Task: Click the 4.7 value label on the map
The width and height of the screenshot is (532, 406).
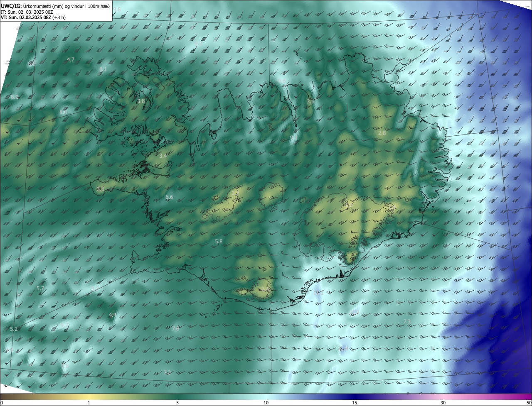Action: tap(71, 60)
